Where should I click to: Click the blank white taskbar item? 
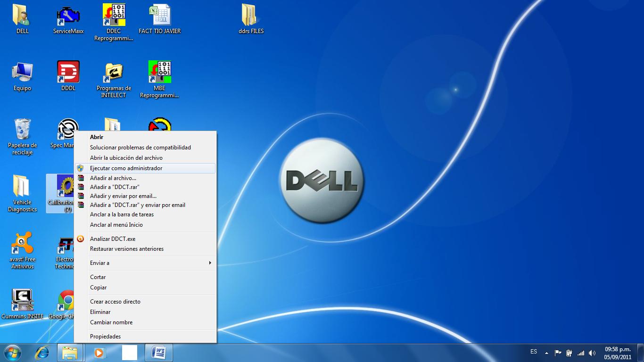coord(130,353)
